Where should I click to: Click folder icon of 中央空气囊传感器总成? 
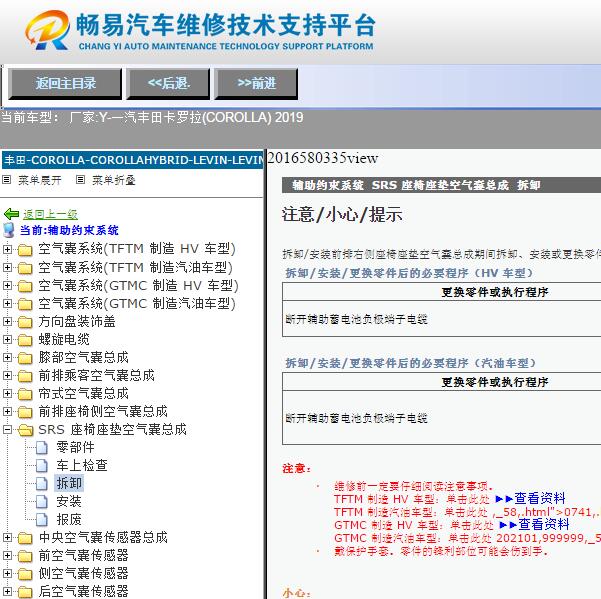25,538
